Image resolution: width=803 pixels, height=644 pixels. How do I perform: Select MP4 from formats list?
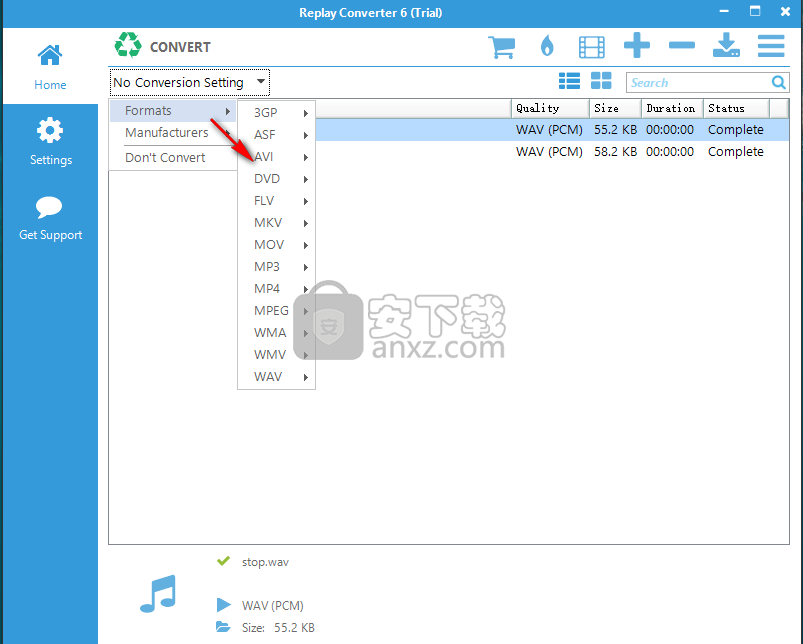pos(277,289)
